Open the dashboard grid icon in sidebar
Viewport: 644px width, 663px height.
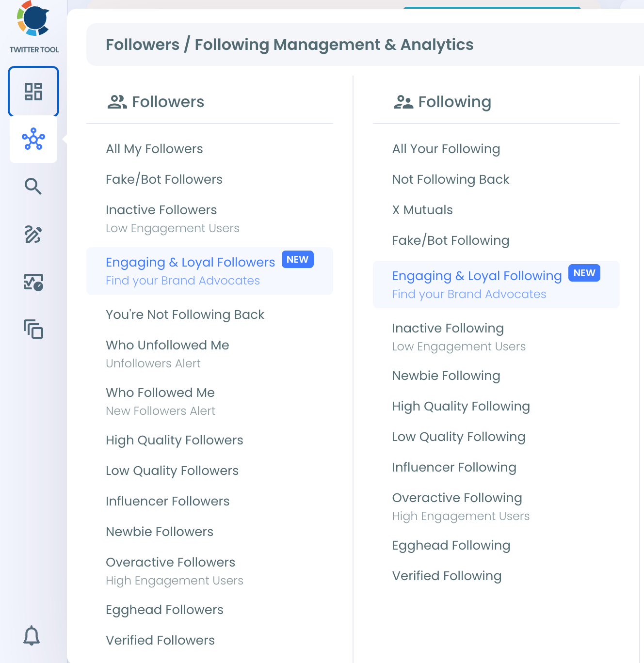coord(33,92)
